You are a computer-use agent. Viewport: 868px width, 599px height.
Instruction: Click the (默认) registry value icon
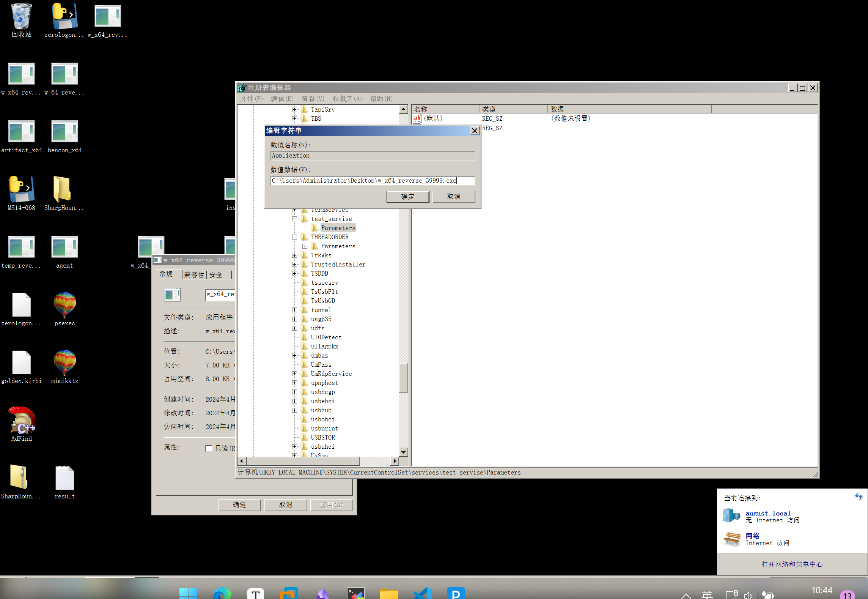coord(417,118)
